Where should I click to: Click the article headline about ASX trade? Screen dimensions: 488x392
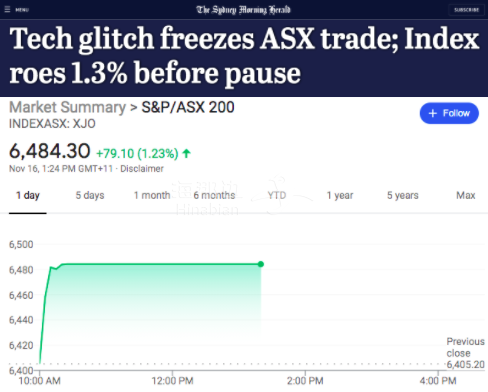[244, 55]
